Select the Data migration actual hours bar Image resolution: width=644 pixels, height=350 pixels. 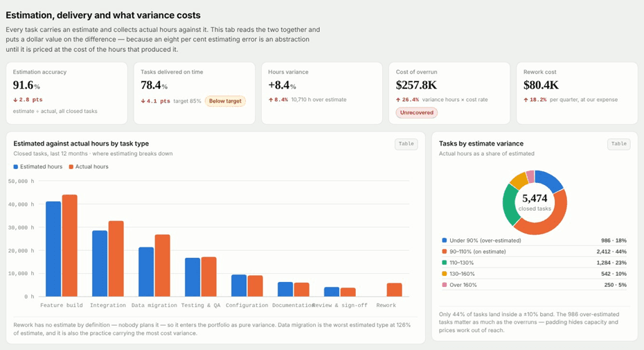(163, 265)
